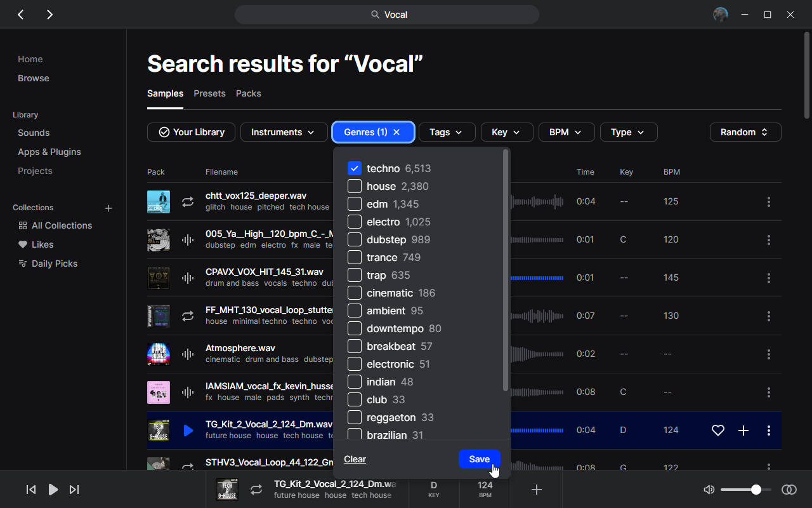Uncheck the techno genre checkbox

[355, 168]
